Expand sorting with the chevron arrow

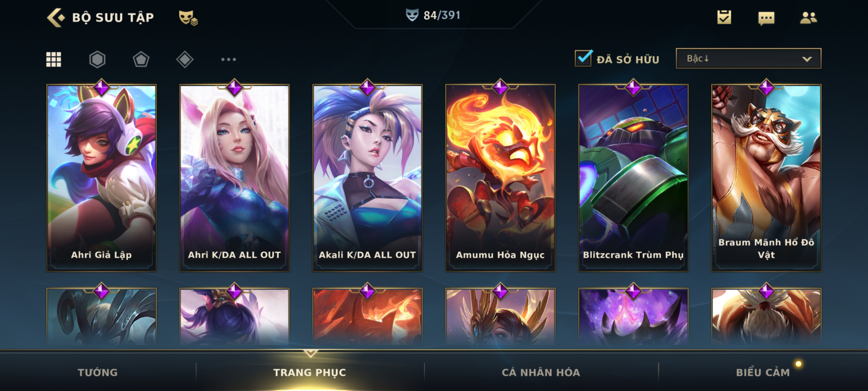click(807, 59)
